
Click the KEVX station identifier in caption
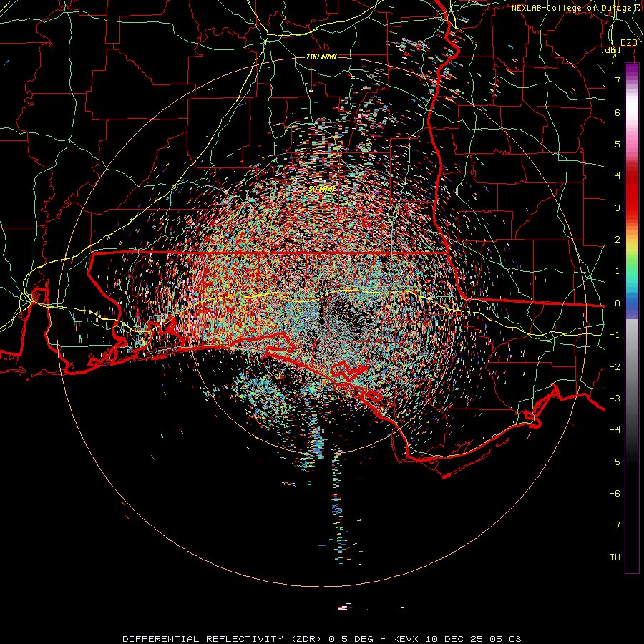coord(406,639)
